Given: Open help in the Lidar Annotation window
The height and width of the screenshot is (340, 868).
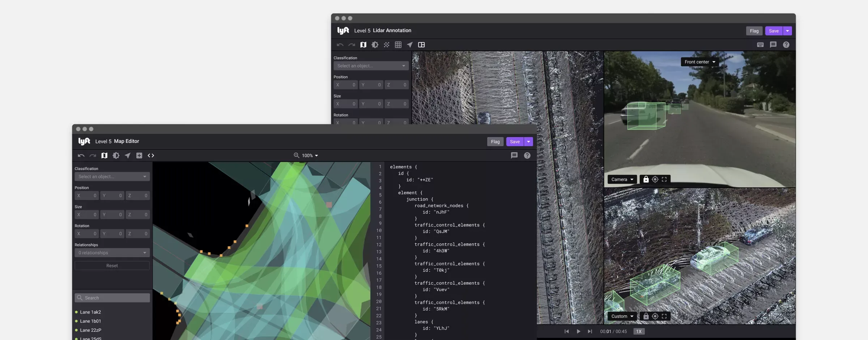Looking at the screenshot, I should click(x=786, y=45).
